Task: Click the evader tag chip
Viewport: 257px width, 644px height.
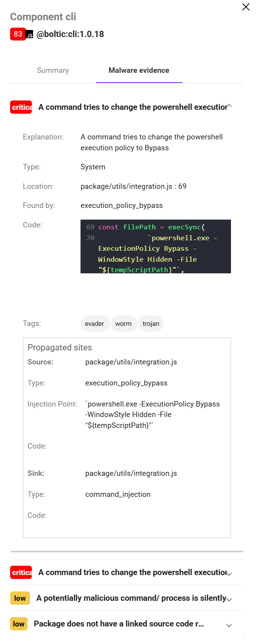Action: (x=94, y=324)
